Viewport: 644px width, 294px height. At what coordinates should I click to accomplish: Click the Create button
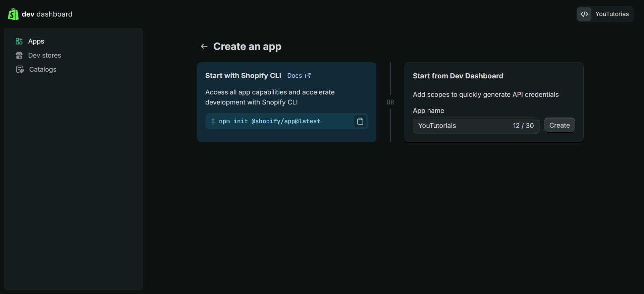(x=559, y=125)
